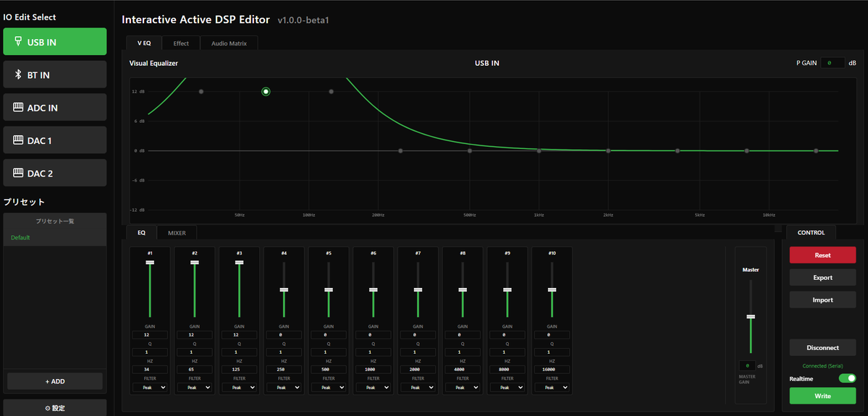Click the ADC IN board icon
868x416 pixels.
[x=18, y=107]
